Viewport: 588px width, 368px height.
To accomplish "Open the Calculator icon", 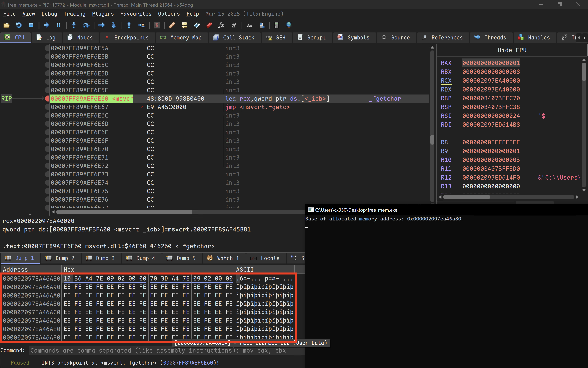I will click(276, 25).
